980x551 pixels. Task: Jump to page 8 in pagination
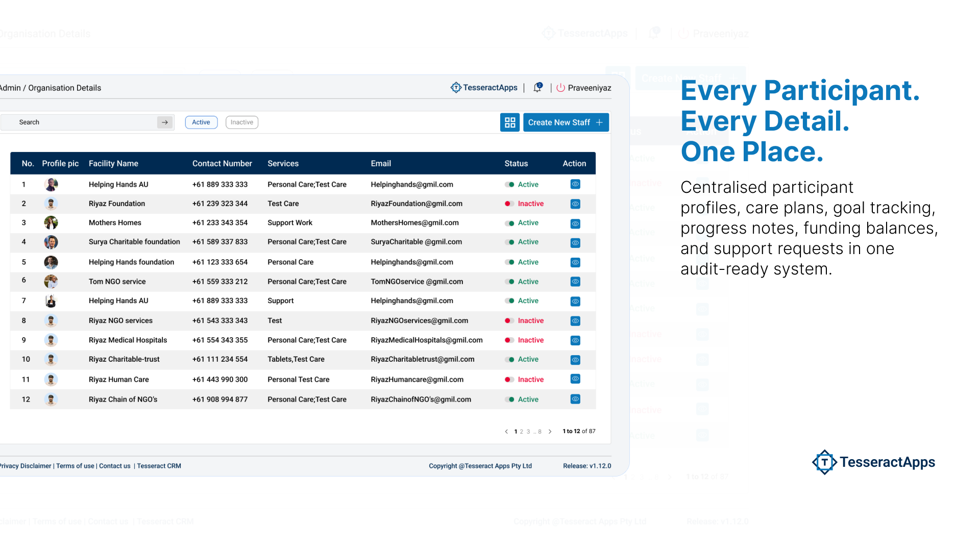tap(540, 432)
